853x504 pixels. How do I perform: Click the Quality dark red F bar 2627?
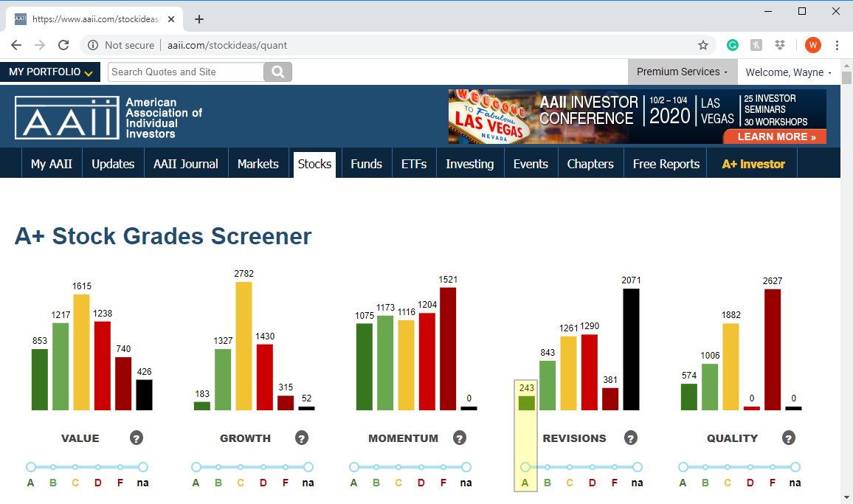(773, 350)
